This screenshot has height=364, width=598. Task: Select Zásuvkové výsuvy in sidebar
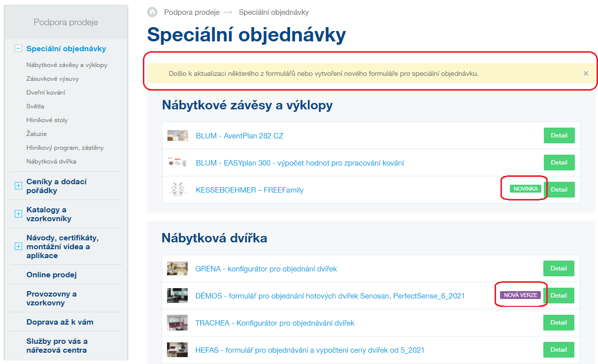pos(53,79)
